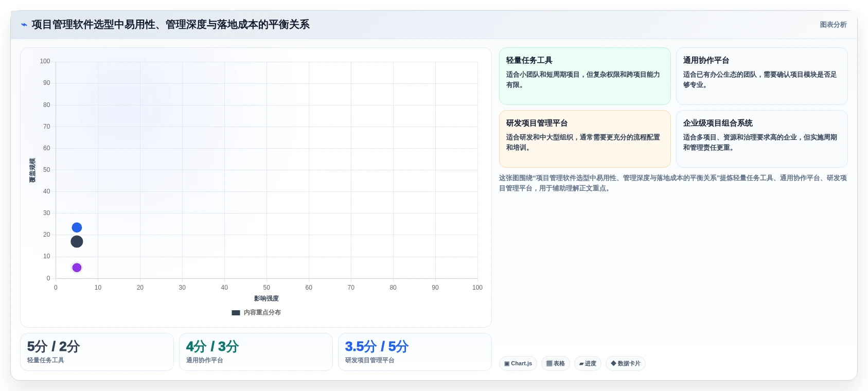Click the Chart.js tag
The width and height of the screenshot is (868, 391).
tap(518, 364)
